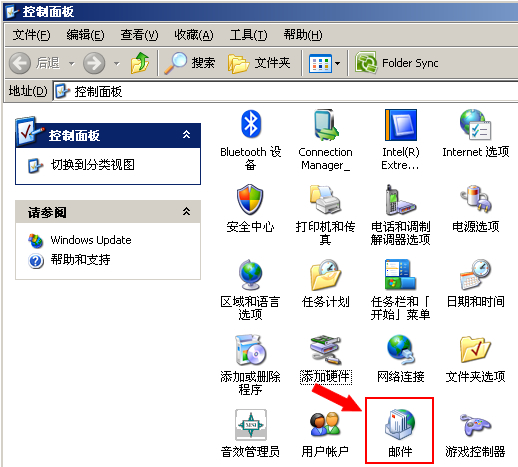Open 网络连接 icon
This screenshot has width=518, height=467.
click(x=400, y=350)
